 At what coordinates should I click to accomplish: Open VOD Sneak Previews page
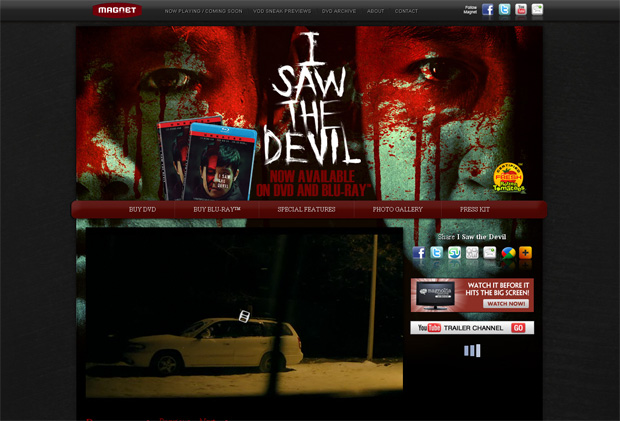pos(282,11)
